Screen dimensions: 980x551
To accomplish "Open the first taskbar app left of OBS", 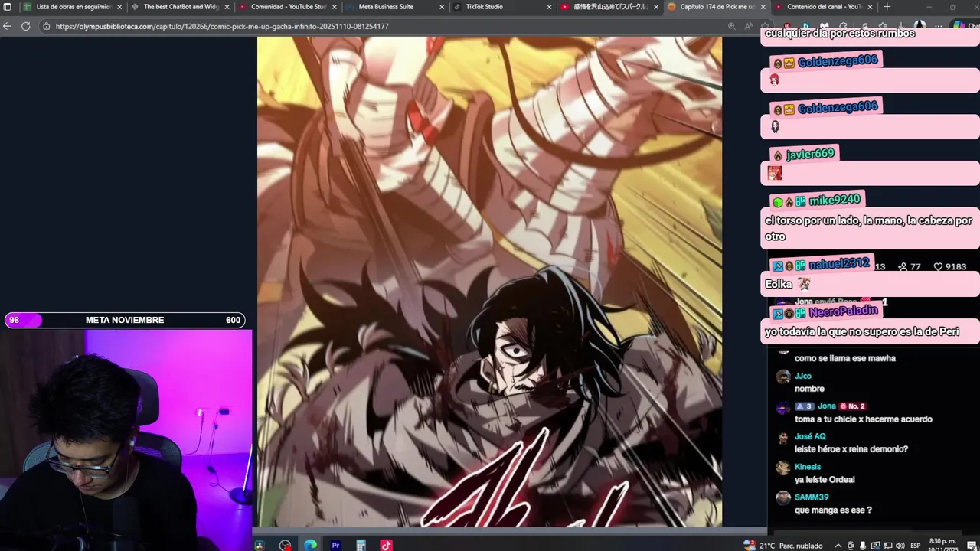I will 260,546.
